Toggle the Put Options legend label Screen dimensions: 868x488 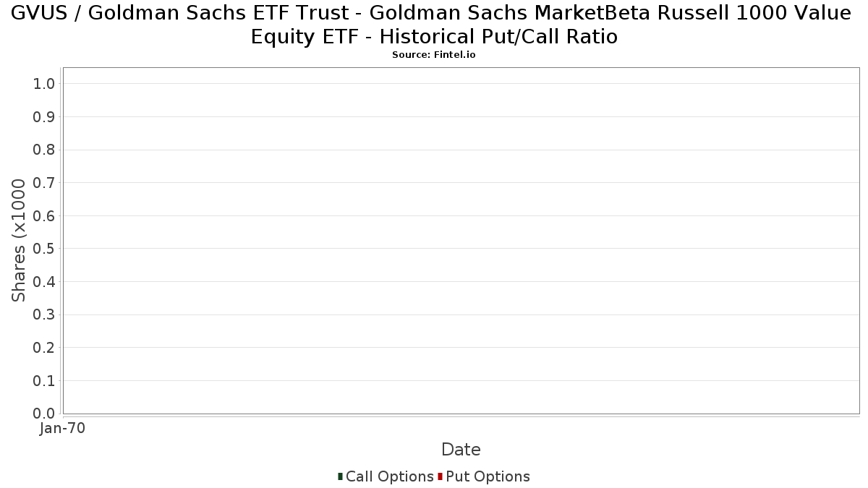pyautogui.click(x=488, y=476)
